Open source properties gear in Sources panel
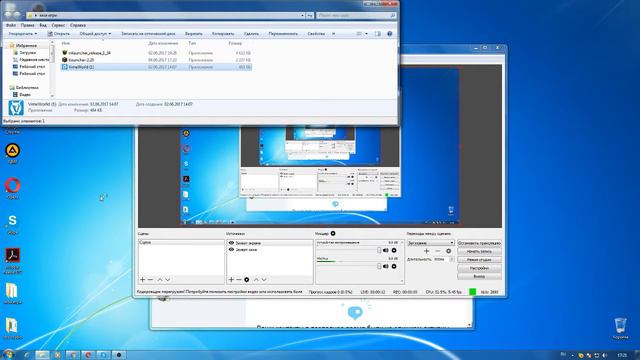This screenshot has width=640, height=360. 247,280
